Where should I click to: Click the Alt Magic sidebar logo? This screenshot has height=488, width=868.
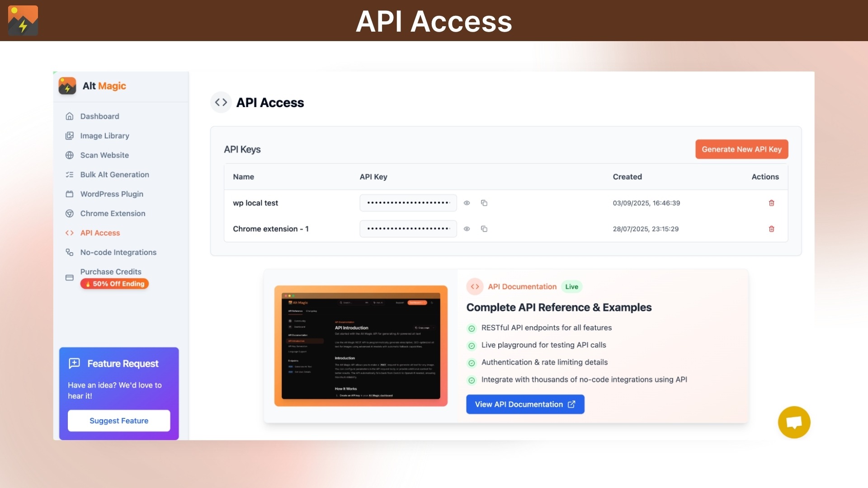(x=67, y=86)
